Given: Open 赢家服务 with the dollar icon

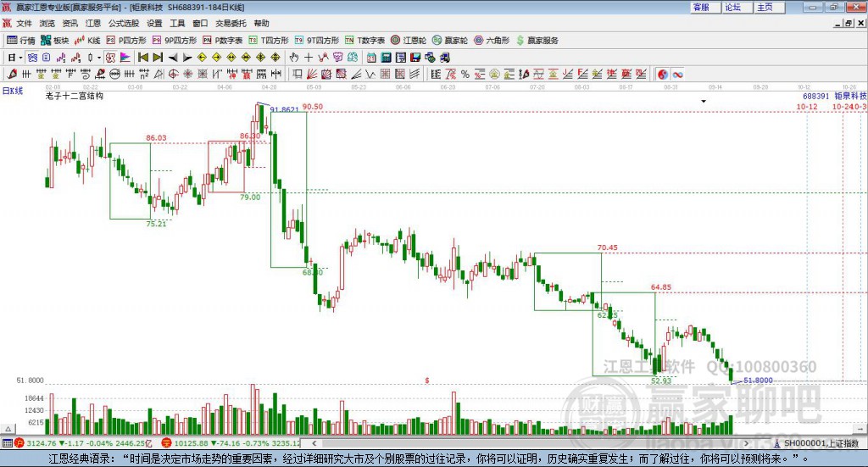Looking at the screenshot, I should coord(537,41).
